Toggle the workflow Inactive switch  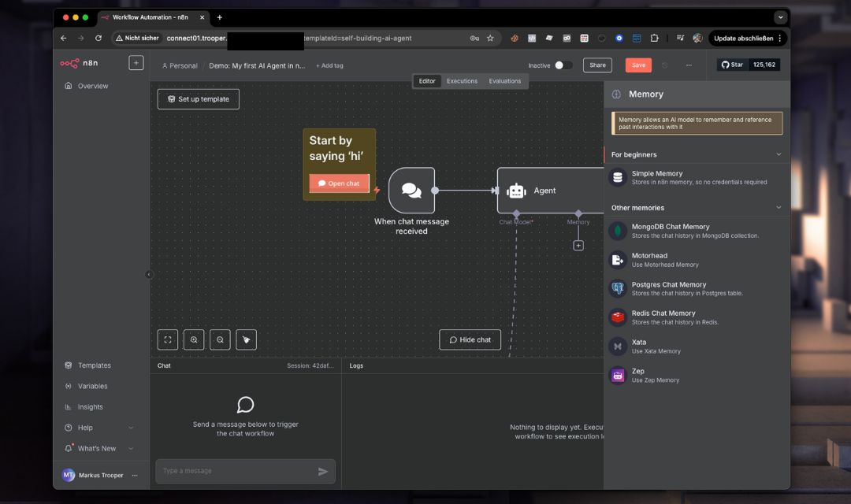tap(563, 65)
